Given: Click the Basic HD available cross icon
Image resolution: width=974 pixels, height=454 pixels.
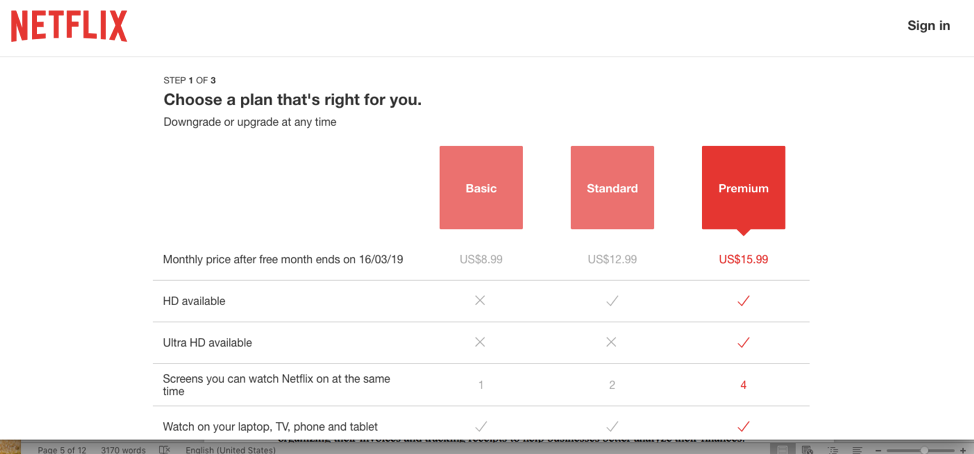Looking at the screenshot, I should [x=480, y=301].
